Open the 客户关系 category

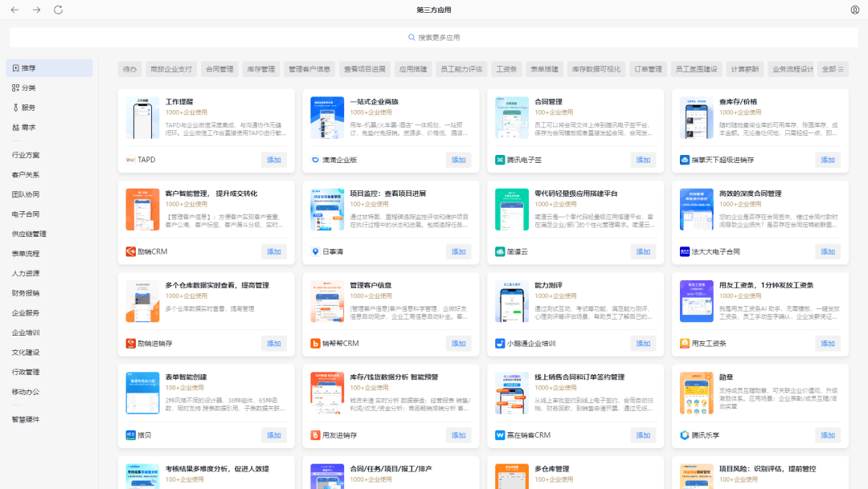(x=26, y=175)
